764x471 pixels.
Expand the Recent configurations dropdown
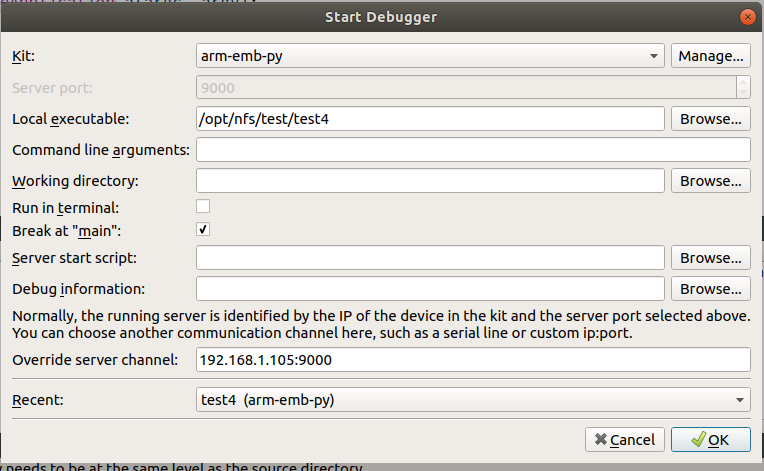[473, 400]
